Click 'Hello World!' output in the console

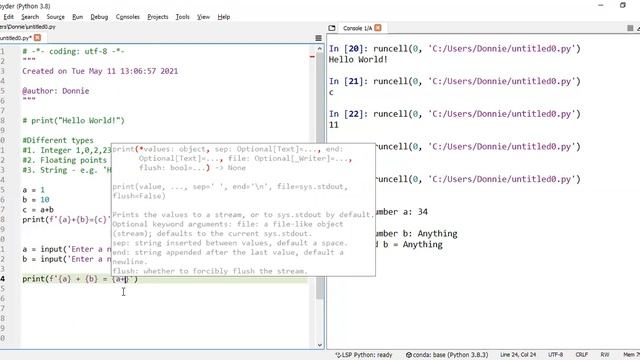click(x=358, y=60)
